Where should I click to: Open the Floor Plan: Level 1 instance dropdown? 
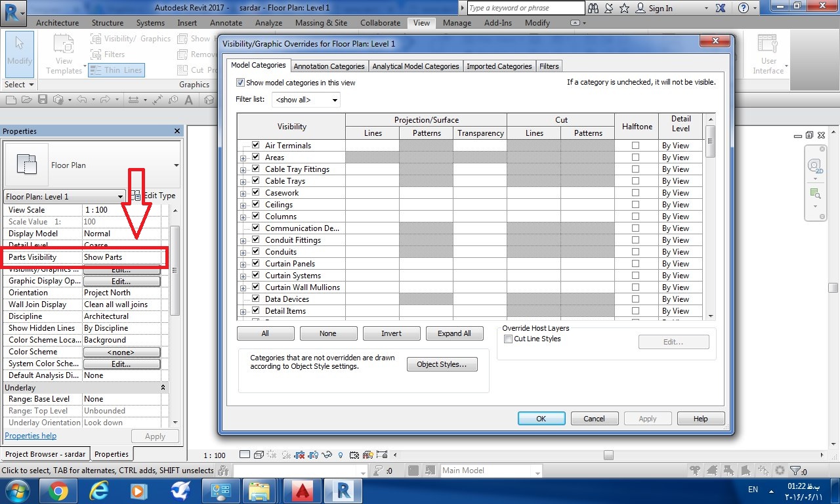click(64, 196)
